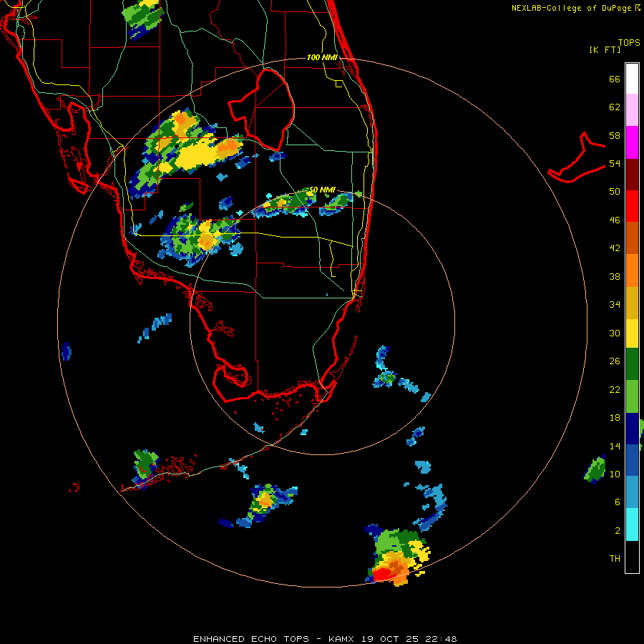Click the 46 legend value

(615, 220)
